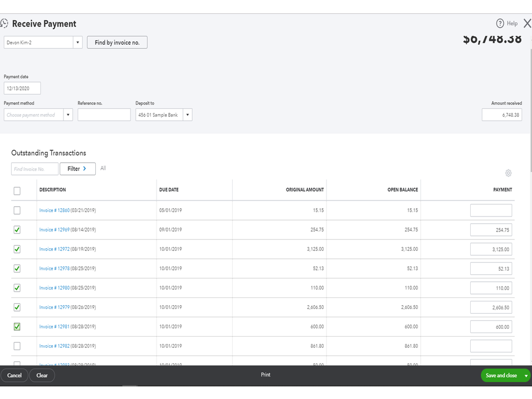Open Invoice # 12982 link
Image resolution: width=532 pixels, height=399 pixels.
(54, 346)
